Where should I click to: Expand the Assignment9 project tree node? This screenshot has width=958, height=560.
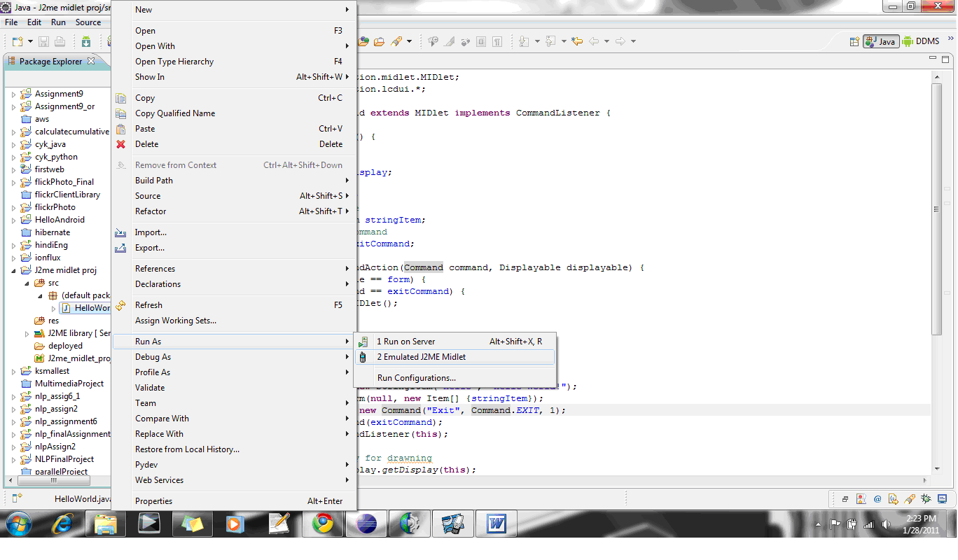[x=13, y=94]
